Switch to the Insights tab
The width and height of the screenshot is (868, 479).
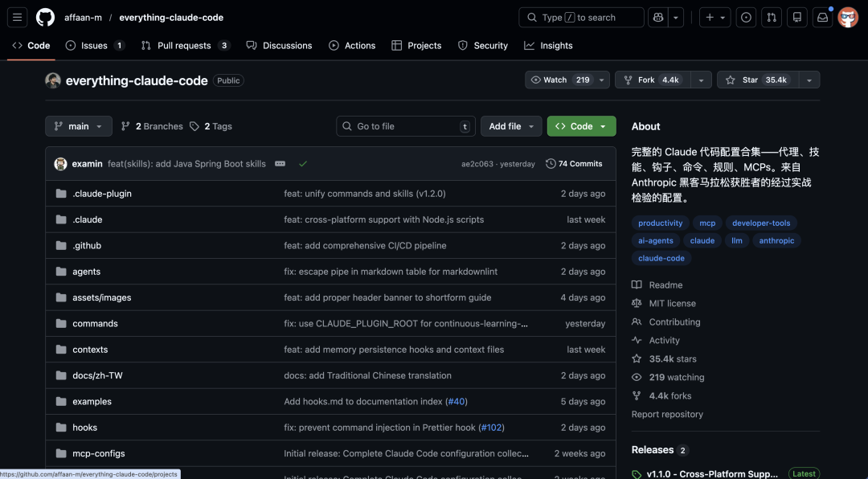coord(548,46)
